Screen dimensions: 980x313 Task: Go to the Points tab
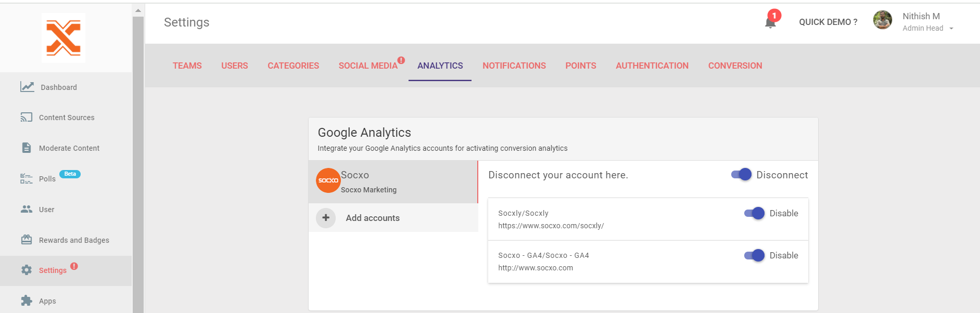[581, 66]
